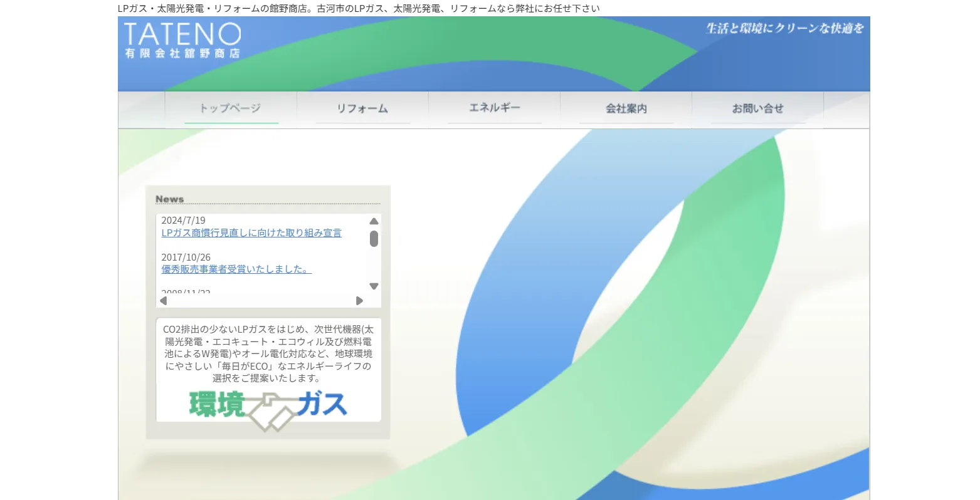This screenshot has width=980, height=500.
Task: Open the 優秀販売事業者受賞 news link
Action: (x=236, y=269)
